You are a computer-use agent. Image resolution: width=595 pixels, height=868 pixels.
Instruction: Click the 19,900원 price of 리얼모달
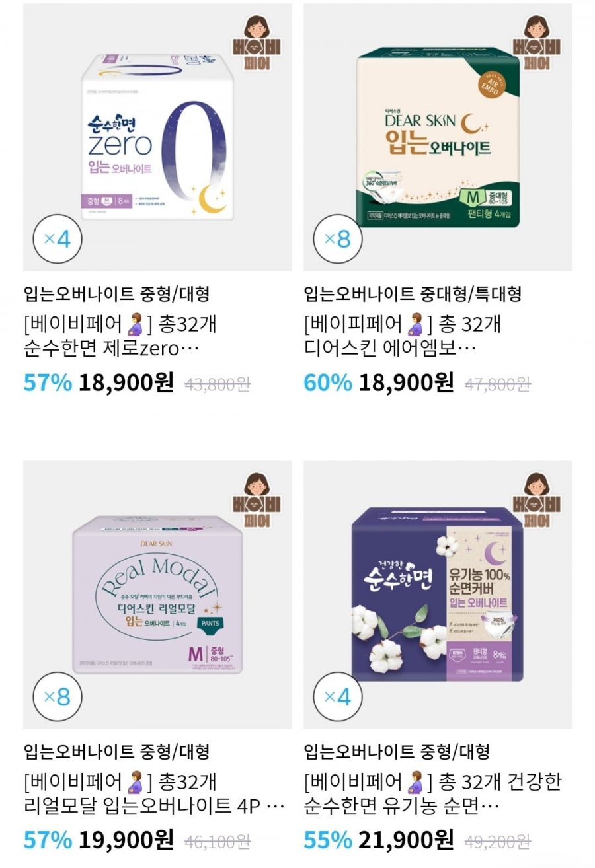[x=126, y=840]
